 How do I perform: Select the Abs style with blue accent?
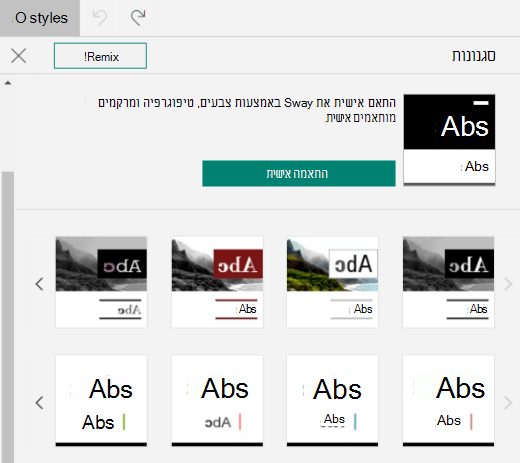(332, 401)
